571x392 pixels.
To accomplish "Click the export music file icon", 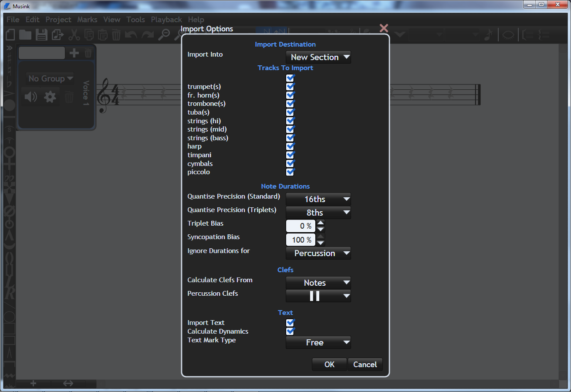I will [57, 35].
